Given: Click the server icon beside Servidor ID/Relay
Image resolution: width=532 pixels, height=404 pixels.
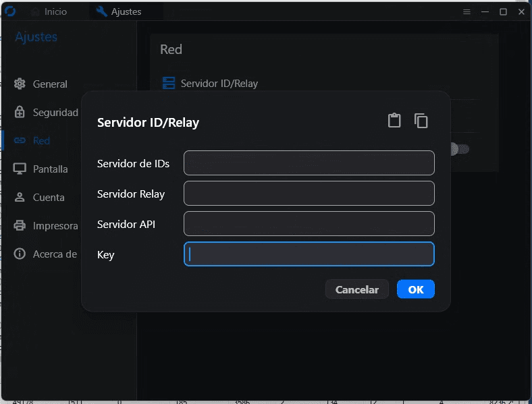Looking at the screenshot, I should (169, 83).
